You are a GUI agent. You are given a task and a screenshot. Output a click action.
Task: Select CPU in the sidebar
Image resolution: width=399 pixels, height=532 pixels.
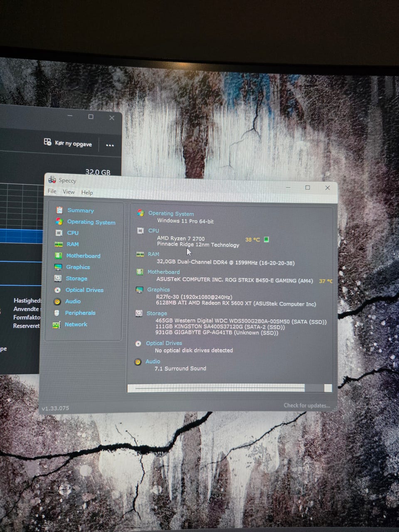pos(73,233)
